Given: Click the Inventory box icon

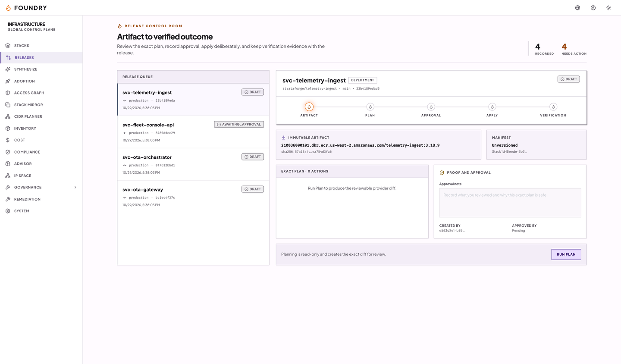Looking at the screenshot, I should [8, 129].
